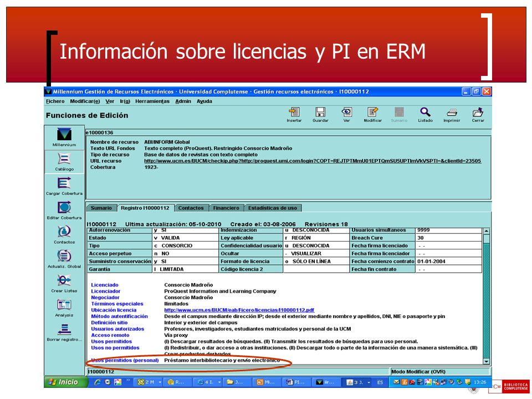The height and width of the screenshot is (399, 532).
Task: Open the Contactos sidebar icon
Action: 64,235
